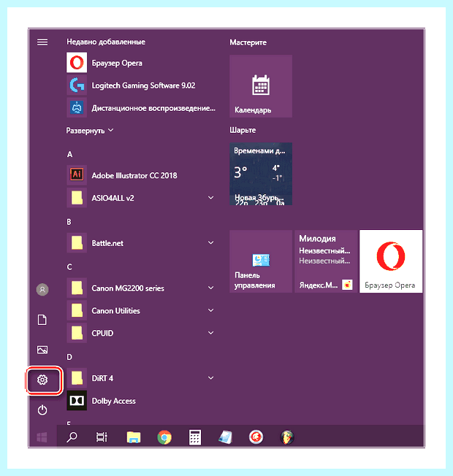Screen dimensions: 453x476
Task: Open the Панель управления tile
Action: (261, 261)
